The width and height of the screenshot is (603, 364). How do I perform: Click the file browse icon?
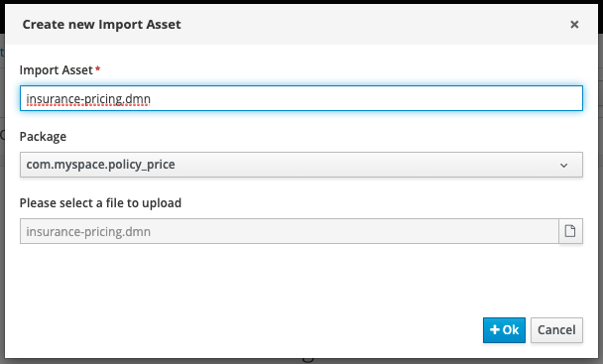[x=570, y=231]
